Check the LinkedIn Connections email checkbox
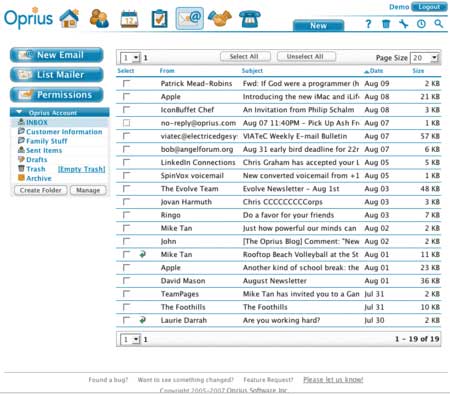Viewport: 450px width, 394px height. click(126, 162)
